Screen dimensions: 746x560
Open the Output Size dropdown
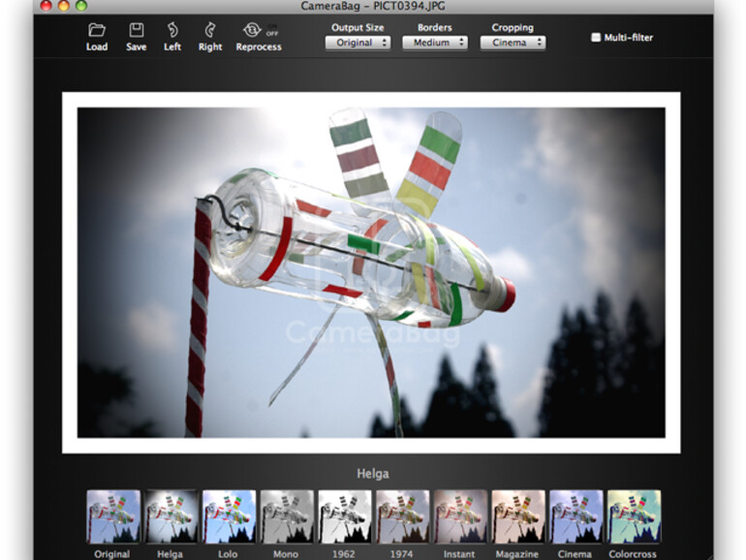pos(357,43)
